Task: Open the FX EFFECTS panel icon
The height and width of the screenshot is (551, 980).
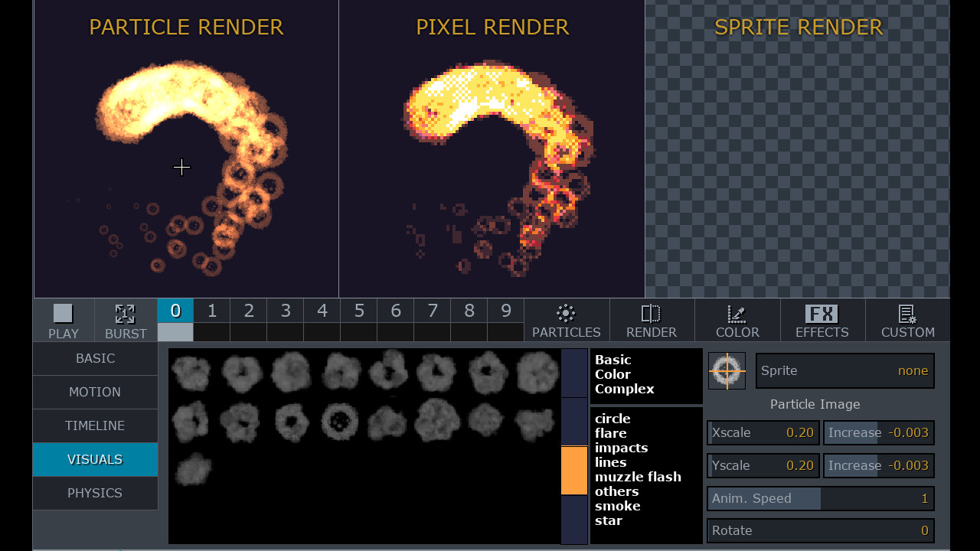Action: [x=822, y=312]
